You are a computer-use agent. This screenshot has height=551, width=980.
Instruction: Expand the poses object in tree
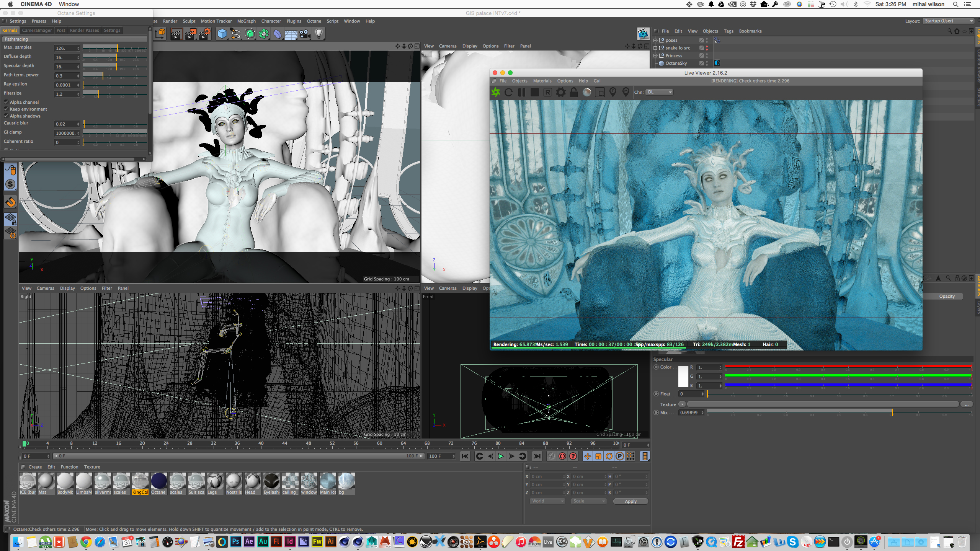[655, 40]
